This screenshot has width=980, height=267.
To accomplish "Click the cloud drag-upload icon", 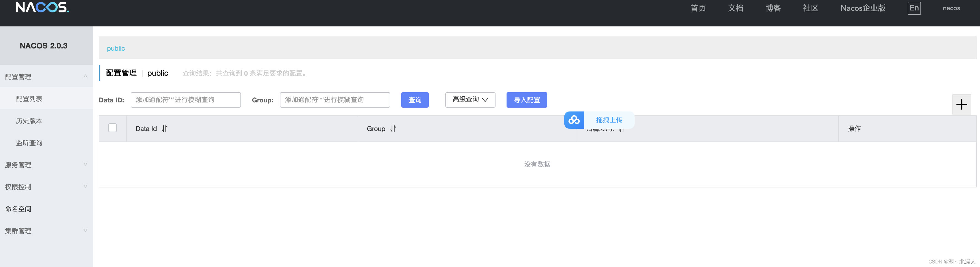I will point(574,120).
